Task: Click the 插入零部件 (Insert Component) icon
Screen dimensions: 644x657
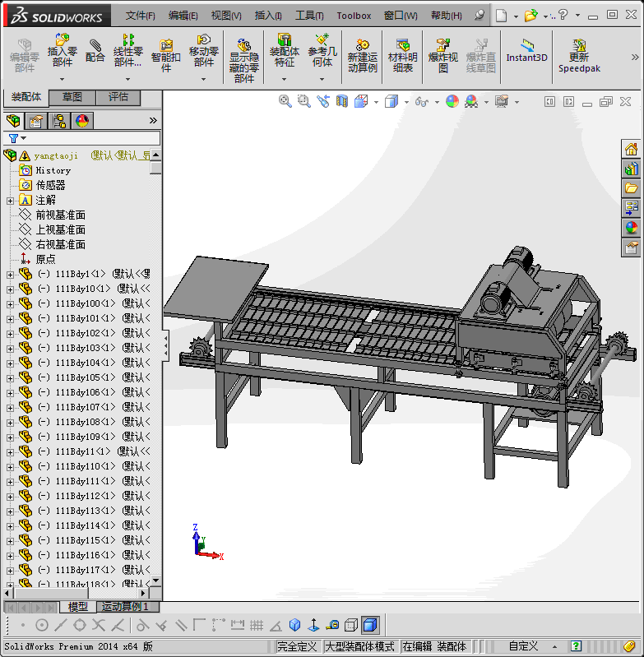Action: click(62, 50)
